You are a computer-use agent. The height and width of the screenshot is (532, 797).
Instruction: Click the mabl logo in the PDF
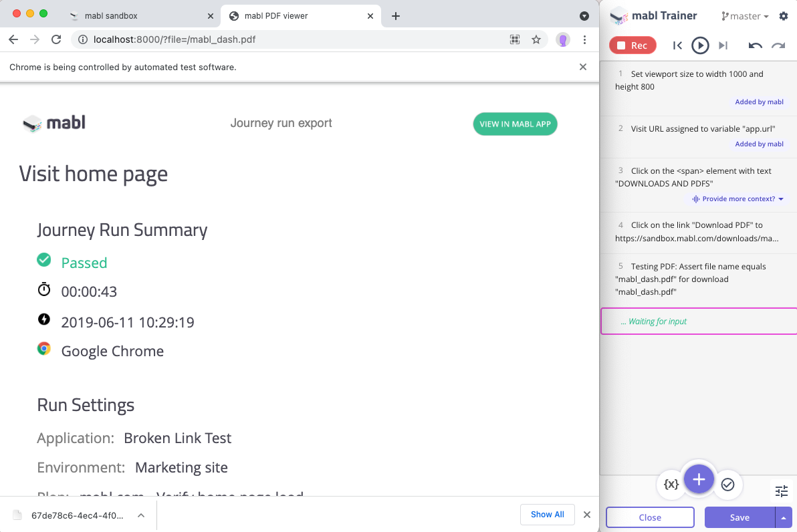tap(54, 123)
